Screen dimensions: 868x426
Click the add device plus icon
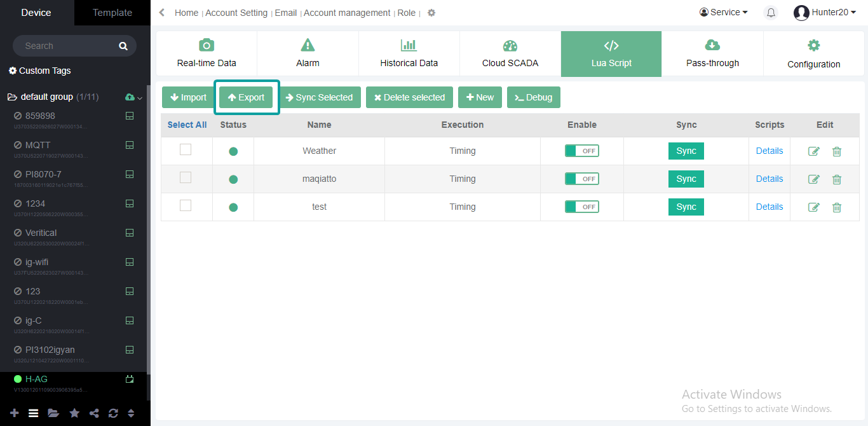tap(14, 413)
